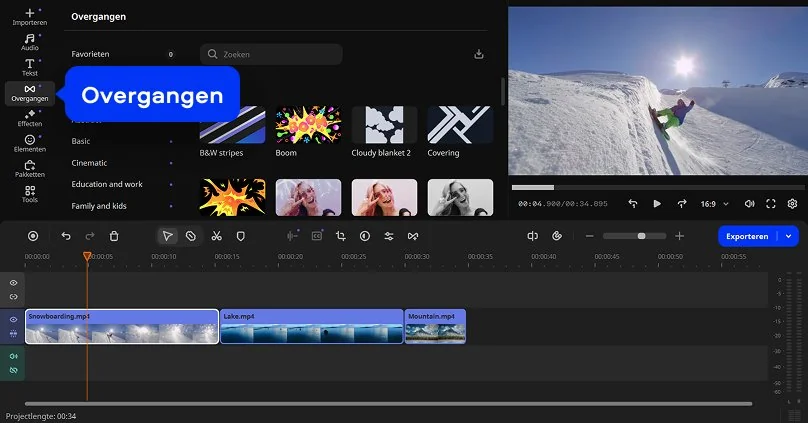808x423 pixels.
Task: Mute the audio track
Action: click(14, 356)
